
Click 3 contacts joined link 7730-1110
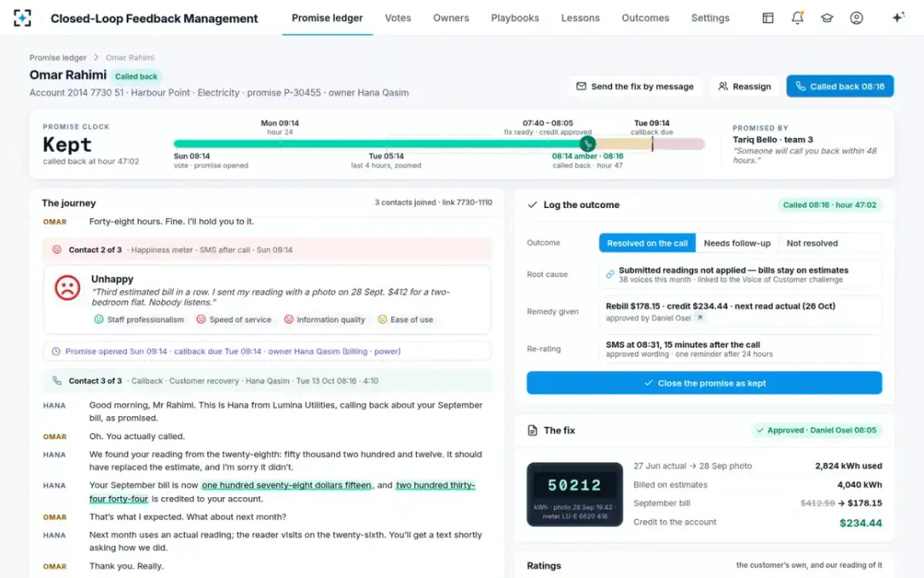[434, 203]
